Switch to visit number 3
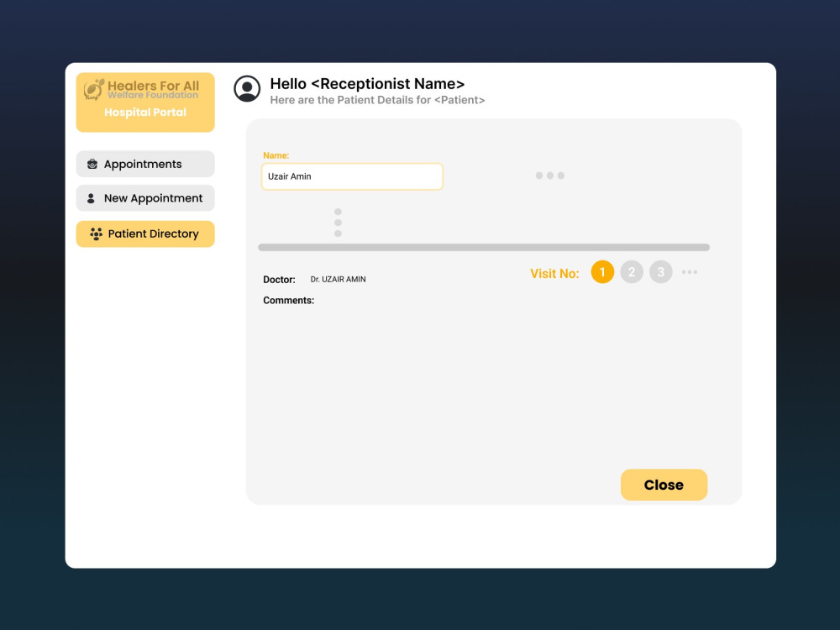Viewport: 840px width, 630px height. coord(660,272)
